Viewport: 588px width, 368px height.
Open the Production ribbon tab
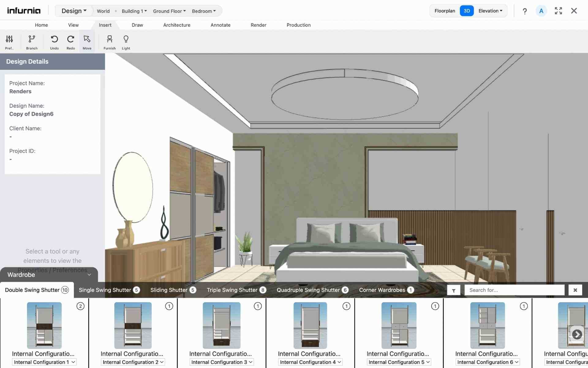click(x=299, y=25)
